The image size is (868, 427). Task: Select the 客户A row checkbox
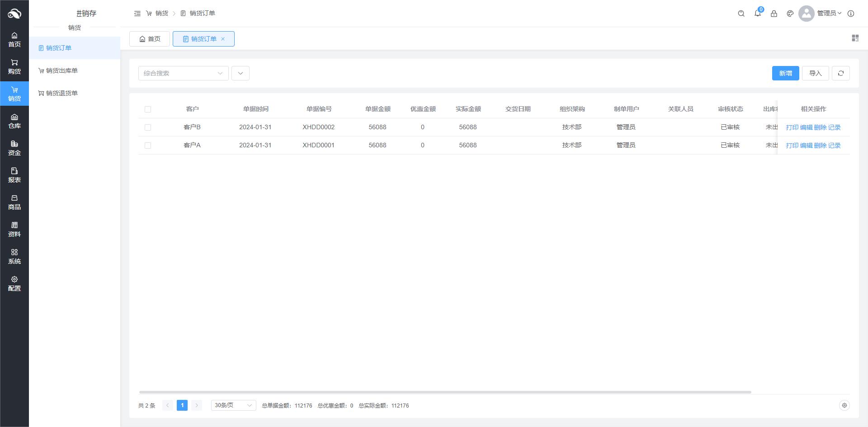pyautogui.click(x=148, y=145)
